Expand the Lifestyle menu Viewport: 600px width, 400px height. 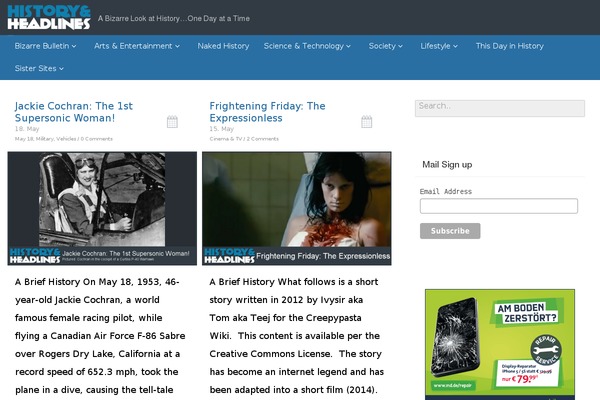coord(439,46)
